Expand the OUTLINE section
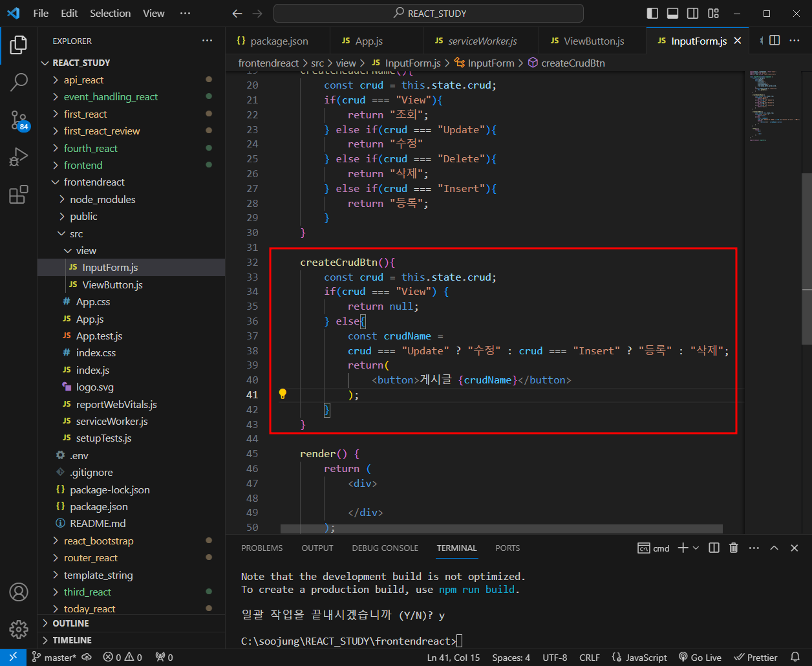Screen dimensions: 812x666 pos(131,623)
